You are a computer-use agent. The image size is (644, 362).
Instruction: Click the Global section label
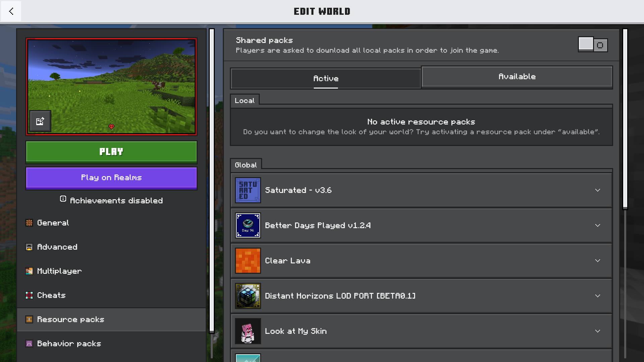tap(246, 165)
